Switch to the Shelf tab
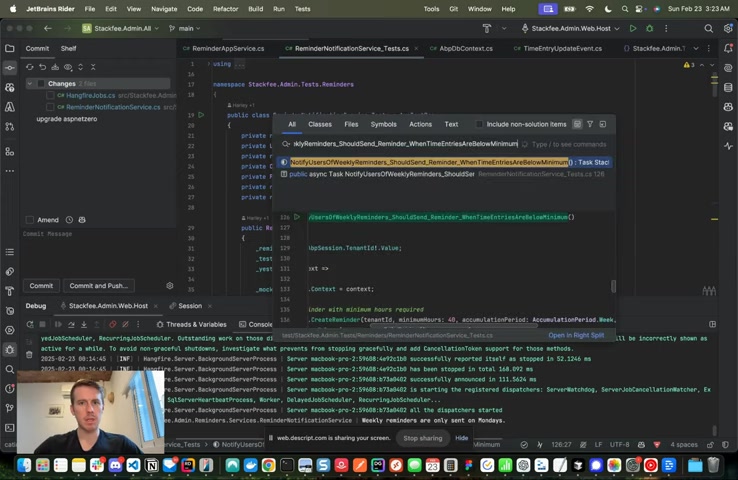 (x=68, y=48)
